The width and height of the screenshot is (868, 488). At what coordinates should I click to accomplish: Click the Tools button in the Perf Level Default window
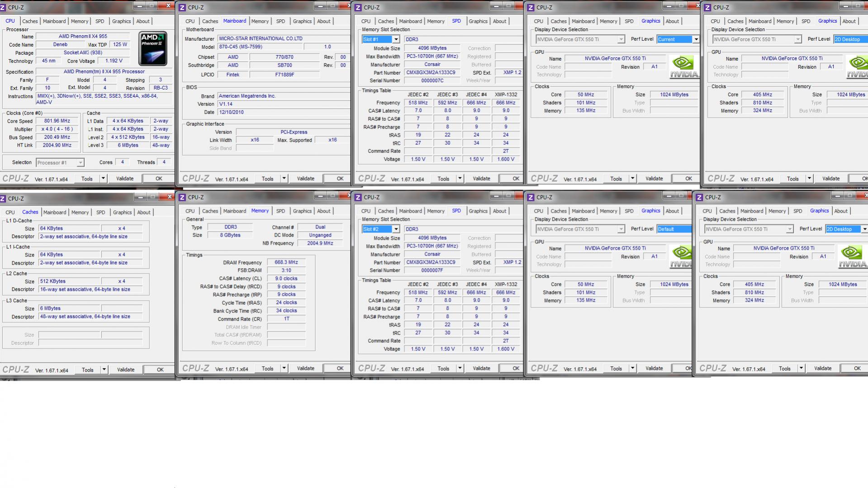pos(616,369)
